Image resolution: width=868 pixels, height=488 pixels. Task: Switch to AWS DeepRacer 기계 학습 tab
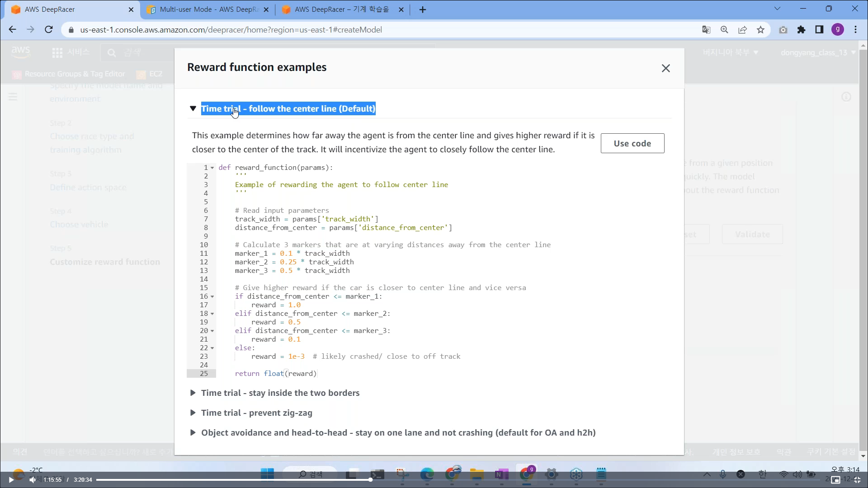[x=341, y=9]
